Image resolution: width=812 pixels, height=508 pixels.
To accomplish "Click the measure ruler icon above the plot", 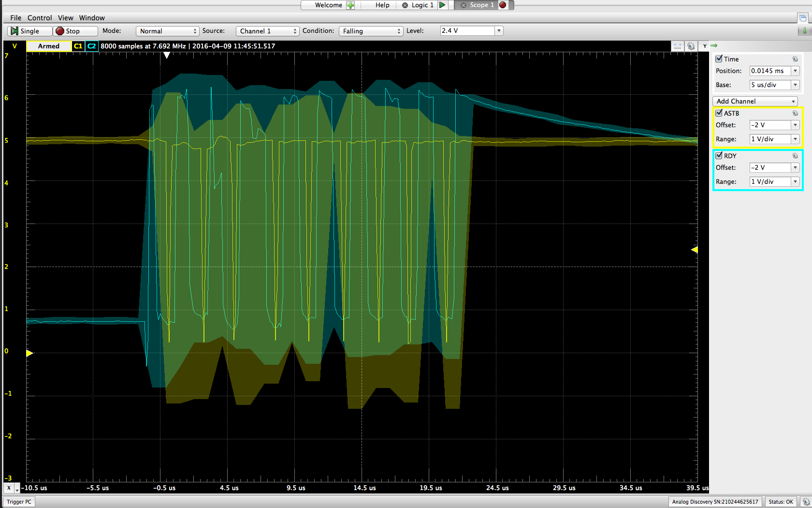I will click(x=678, y=46).
